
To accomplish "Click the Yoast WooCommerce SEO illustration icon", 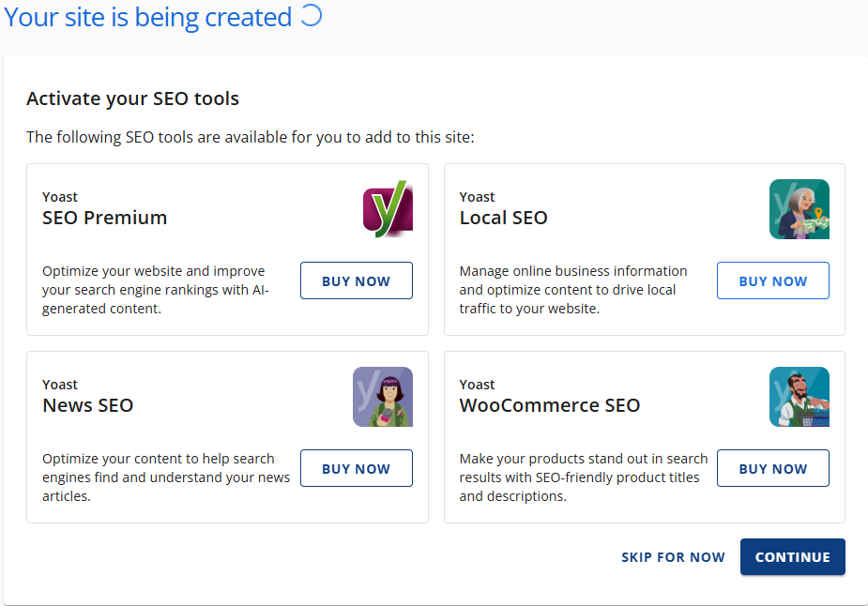I will (799, 396).
